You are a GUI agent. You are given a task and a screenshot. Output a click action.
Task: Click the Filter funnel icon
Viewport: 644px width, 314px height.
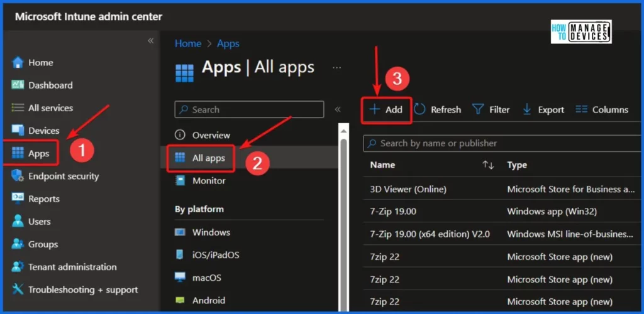478,109
